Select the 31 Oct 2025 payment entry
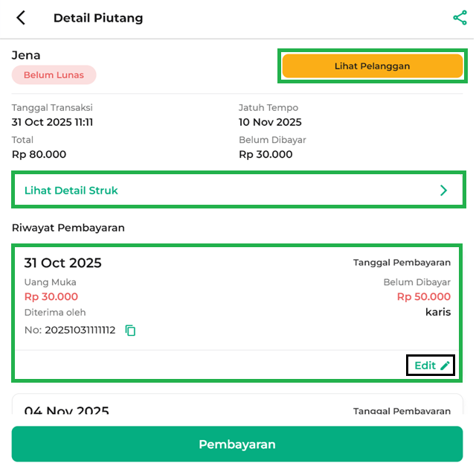 tap(63, 263)
